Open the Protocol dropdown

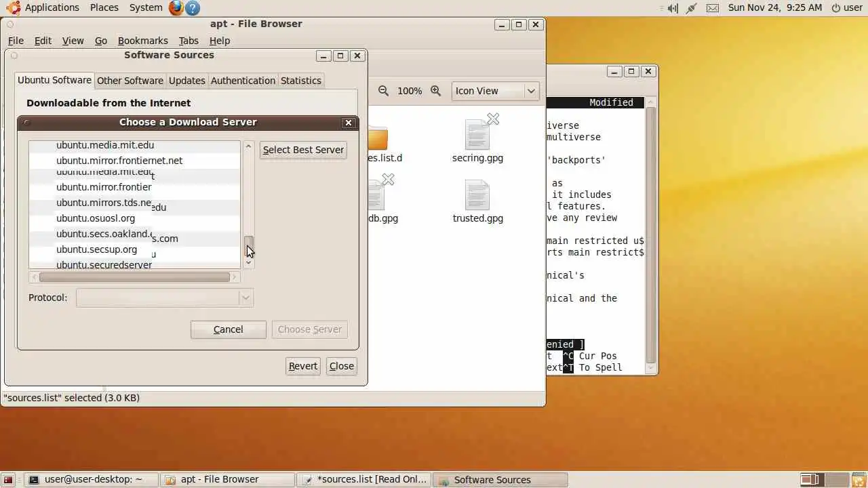click(165, 298)
